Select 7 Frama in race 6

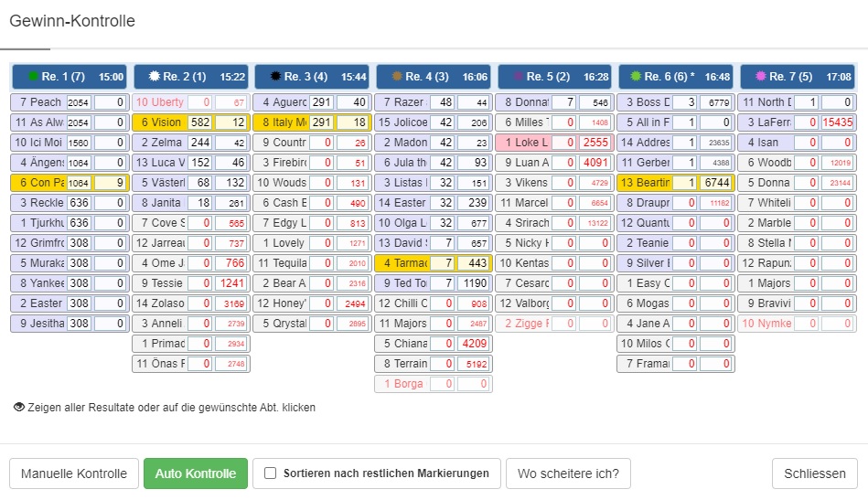tap(676, 364)
